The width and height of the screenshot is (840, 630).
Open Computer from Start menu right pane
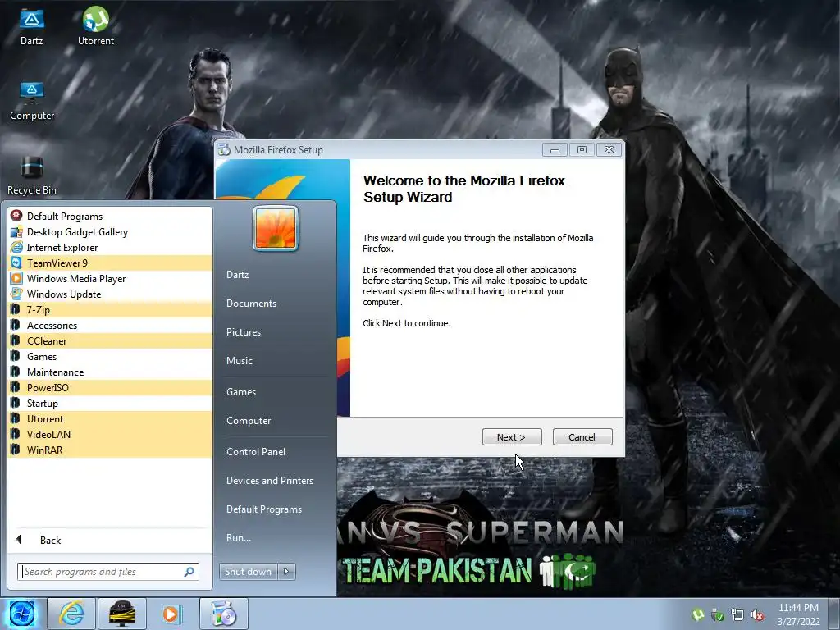(249, 421)
